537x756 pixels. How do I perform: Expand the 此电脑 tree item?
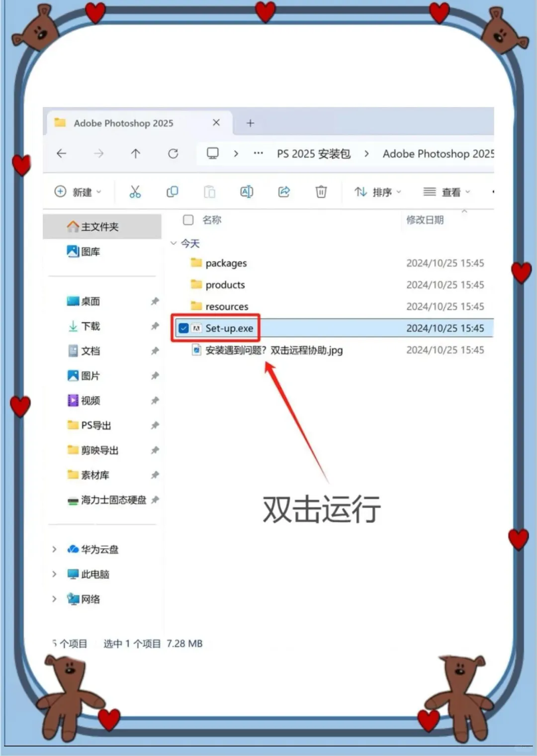tap(54, 574)
